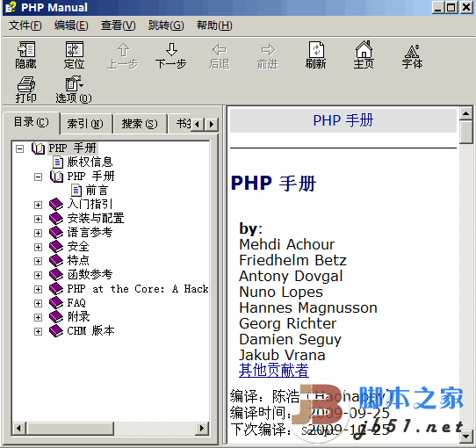The height and width of the screenshot is (448, 476).
Task: Click the 主页 (Home) toolbar icon
Action: pyautogui.click(x=364, y=49)
